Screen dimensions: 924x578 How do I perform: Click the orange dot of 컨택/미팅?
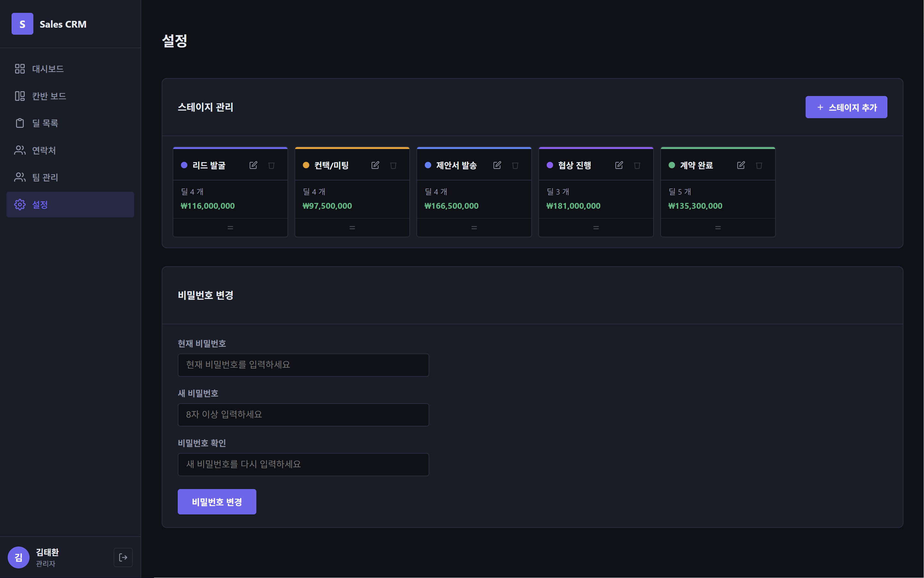[306, 165]
